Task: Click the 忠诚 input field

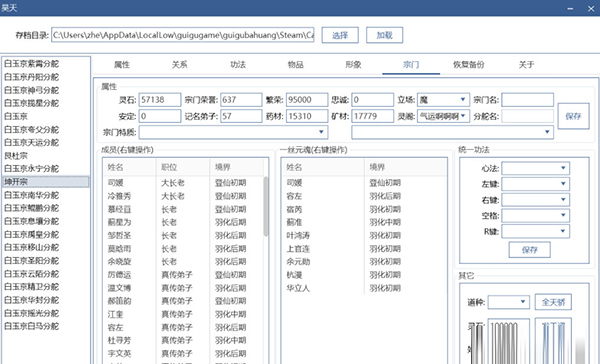Action: (x=372, y=100)
